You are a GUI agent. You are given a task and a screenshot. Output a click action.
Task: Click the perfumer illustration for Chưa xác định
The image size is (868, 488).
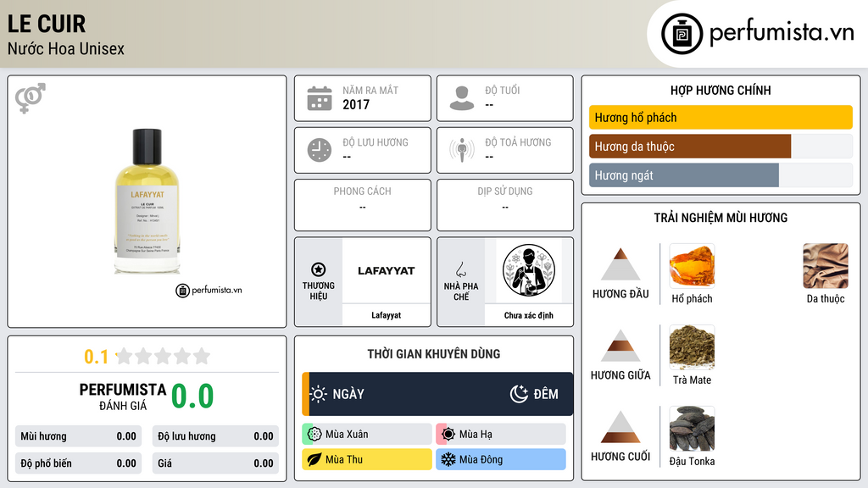[x=529, y=270]
